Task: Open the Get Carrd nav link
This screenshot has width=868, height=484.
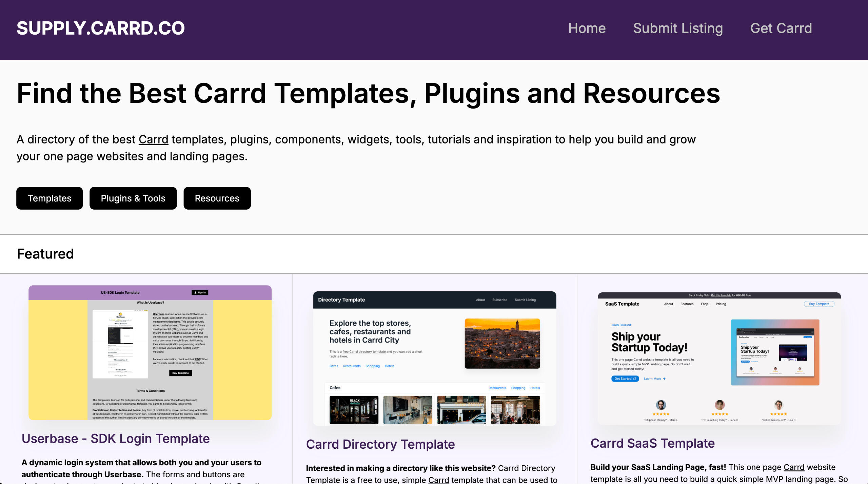Action: 781,28
